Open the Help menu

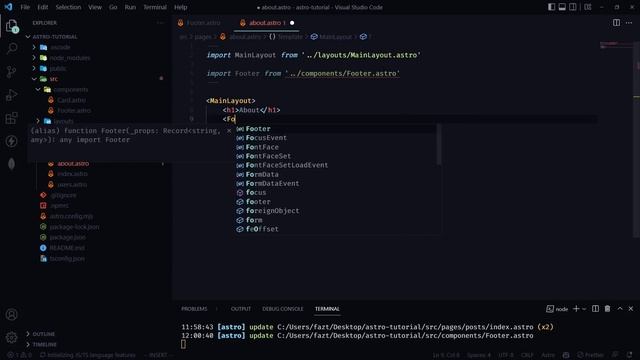coord(180,7)
